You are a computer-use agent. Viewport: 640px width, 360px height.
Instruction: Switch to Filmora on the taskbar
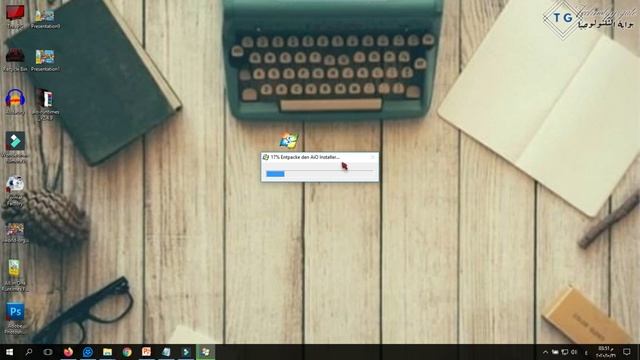[x=186, y=352]
